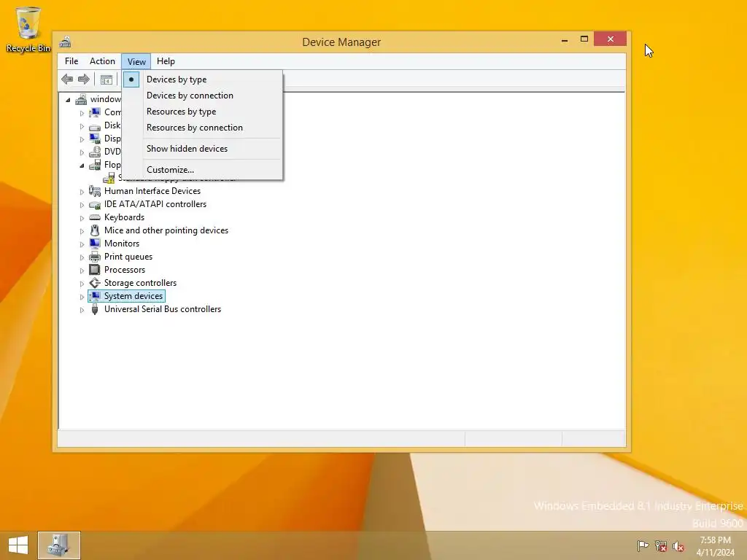Image resolution: width=747 pixels, height=560 pixels.
Task: Click the network status tray icon
Action: tap(661, 545)
